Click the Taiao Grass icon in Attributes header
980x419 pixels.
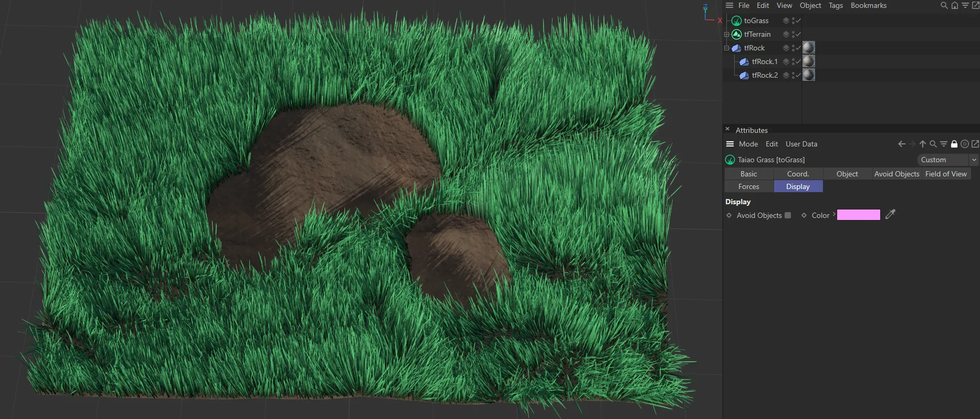[x=730, y=160]
